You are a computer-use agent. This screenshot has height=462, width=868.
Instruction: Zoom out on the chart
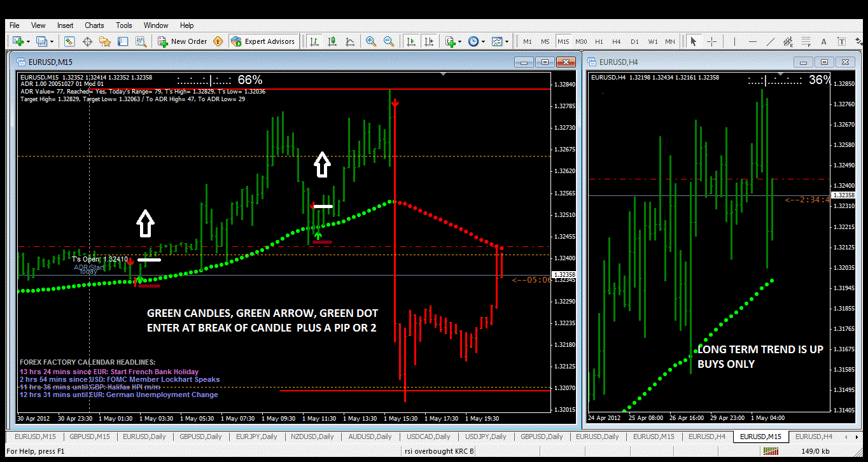point(388,41)
